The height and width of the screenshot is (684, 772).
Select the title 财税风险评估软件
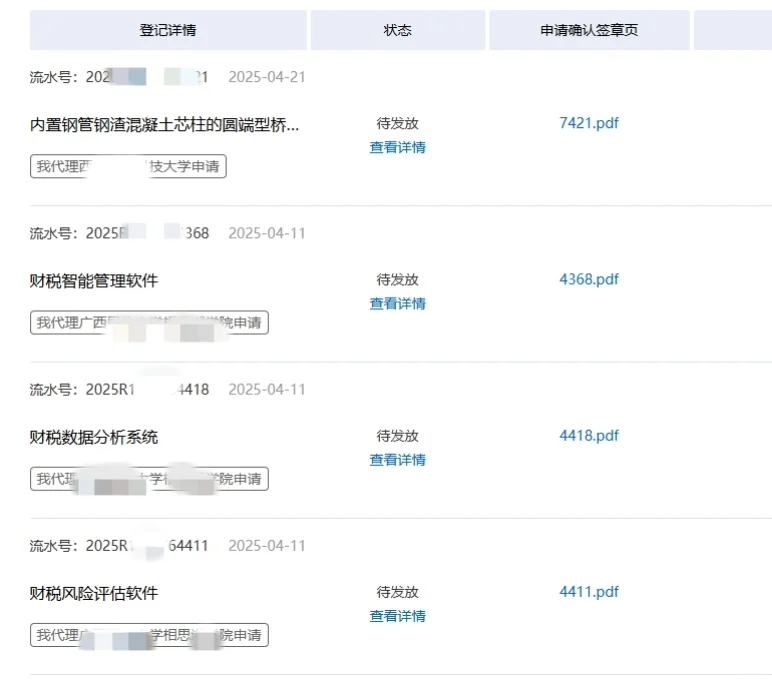94,593
